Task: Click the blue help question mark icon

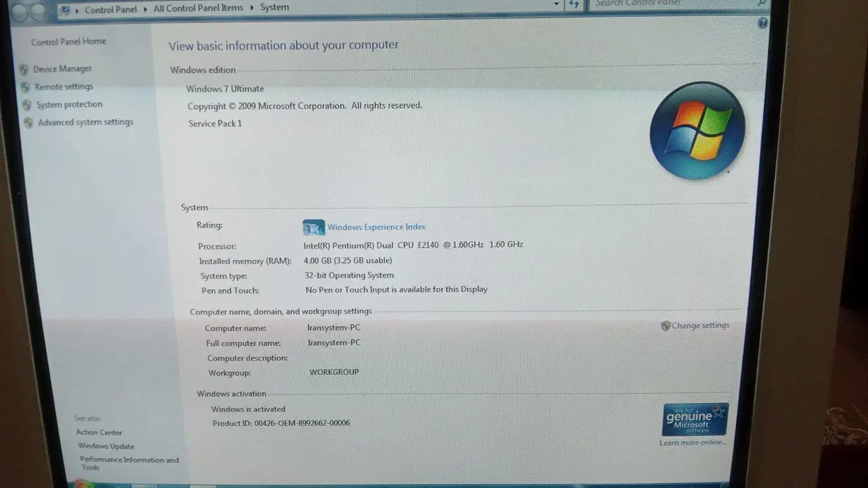Action: tap(762, 23)
